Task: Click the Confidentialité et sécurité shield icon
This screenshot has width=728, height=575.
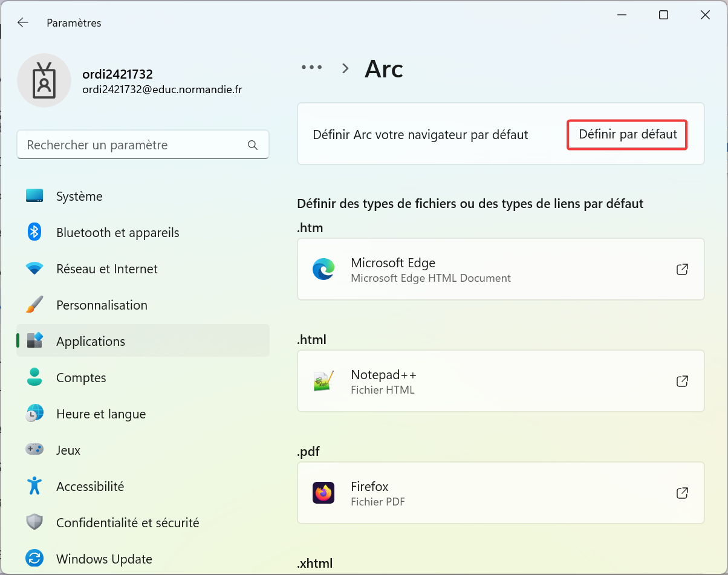Action: click(34, 522)
